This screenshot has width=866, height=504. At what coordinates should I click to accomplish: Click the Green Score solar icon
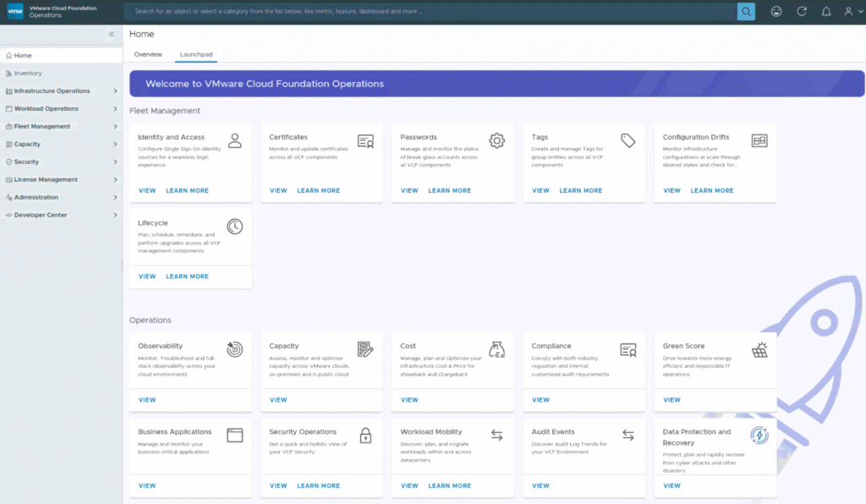tap(759, 349)
